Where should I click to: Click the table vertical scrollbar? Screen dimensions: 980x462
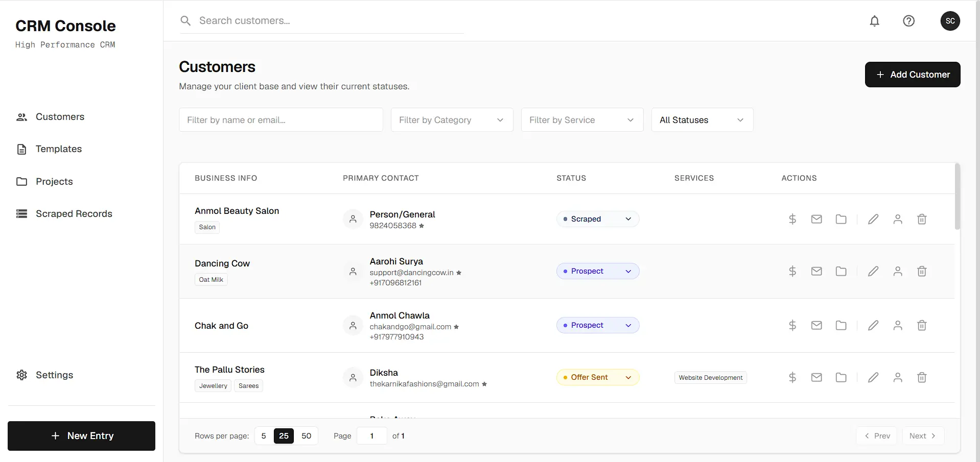pos(958,197)
